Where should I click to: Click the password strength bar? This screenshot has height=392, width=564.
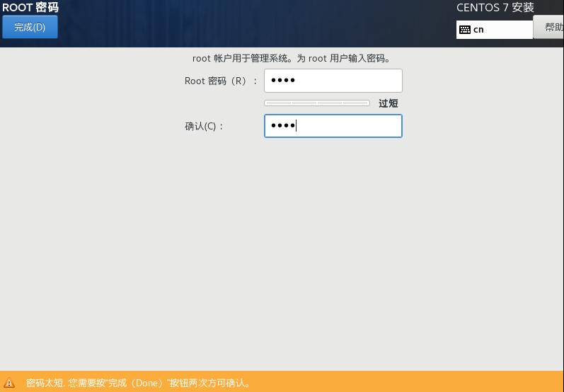tap(317, 103)
